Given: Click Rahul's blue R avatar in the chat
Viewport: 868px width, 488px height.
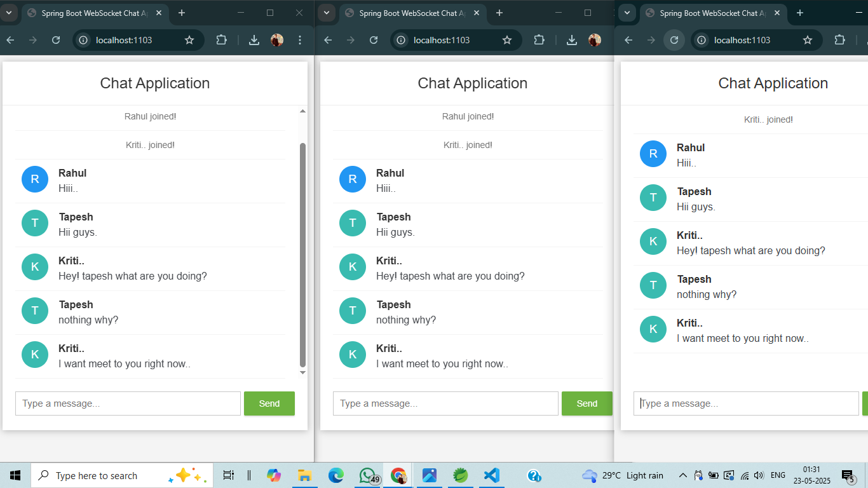Looking at the screenshot, I should click(x=35, y=179).
